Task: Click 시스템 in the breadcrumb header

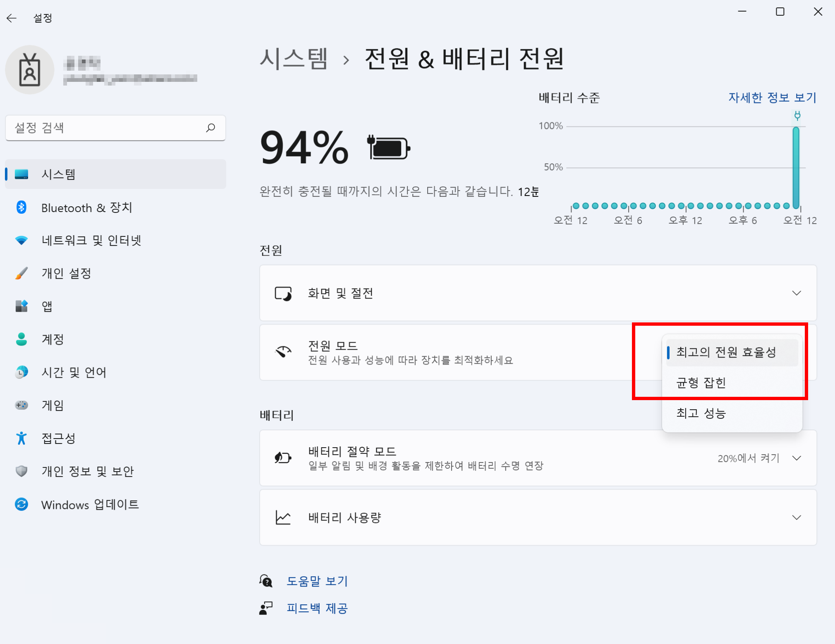Action: (294, 58)
